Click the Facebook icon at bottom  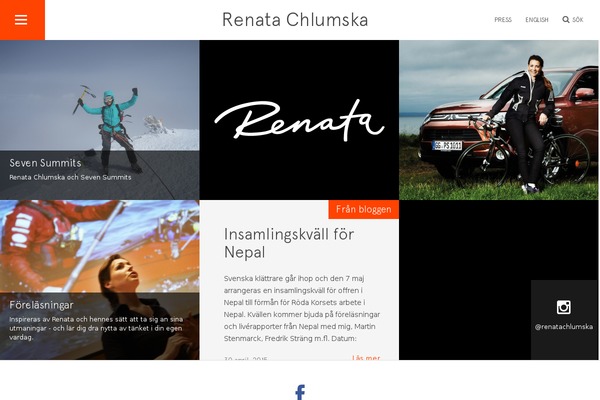(300, 392)
